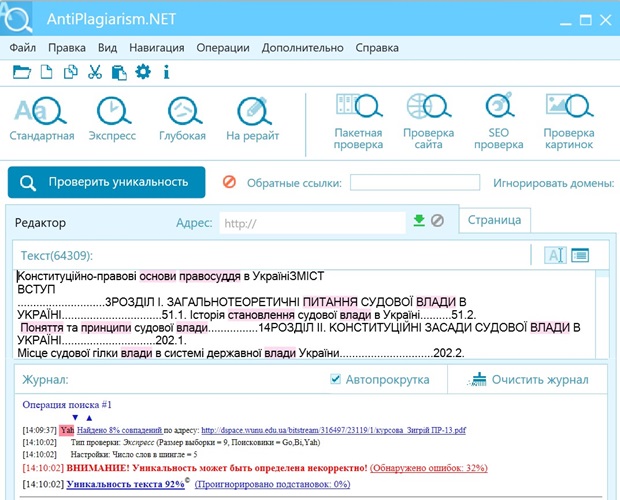Viewport: 620px width, 500px height.
Task: Jump to previous match with up triangle
Action: pyautogui.click(x=89, y=417)
